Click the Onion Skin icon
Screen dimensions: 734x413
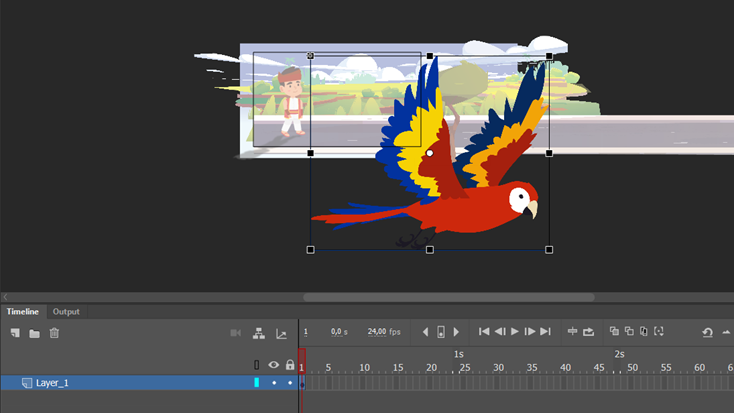tap(614, 331)
